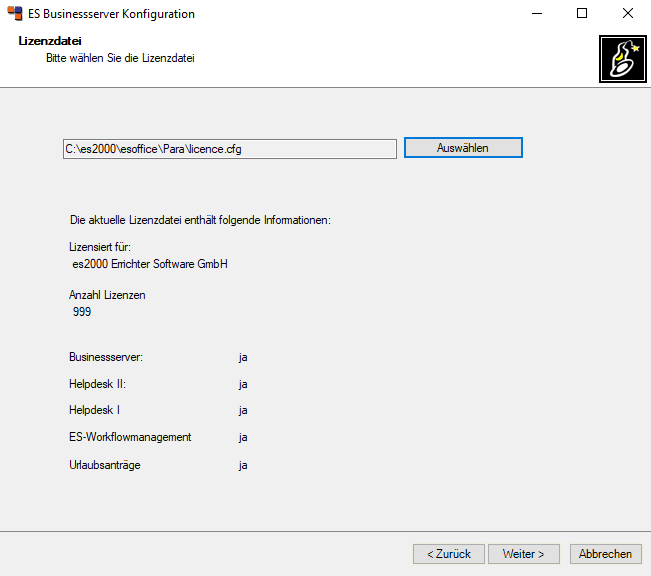
Task: Click 'ja' value next to Urlaubsanträge
Action: (243, 466)
